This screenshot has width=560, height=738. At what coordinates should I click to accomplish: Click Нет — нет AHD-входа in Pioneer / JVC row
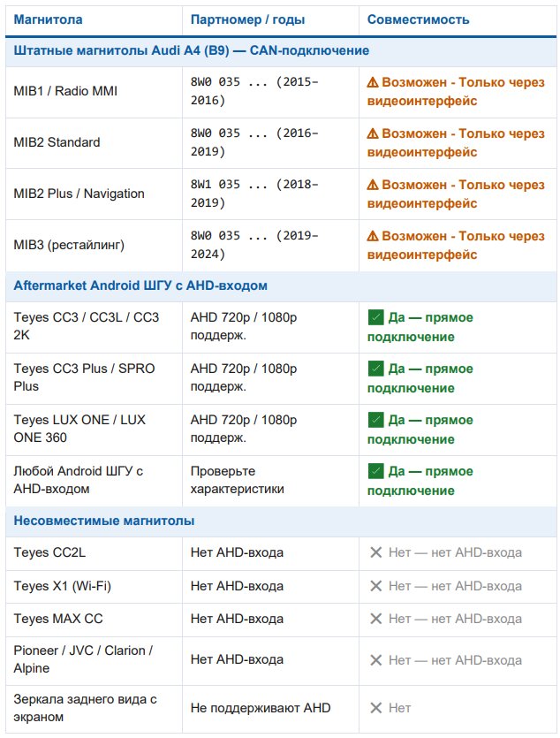455,660
